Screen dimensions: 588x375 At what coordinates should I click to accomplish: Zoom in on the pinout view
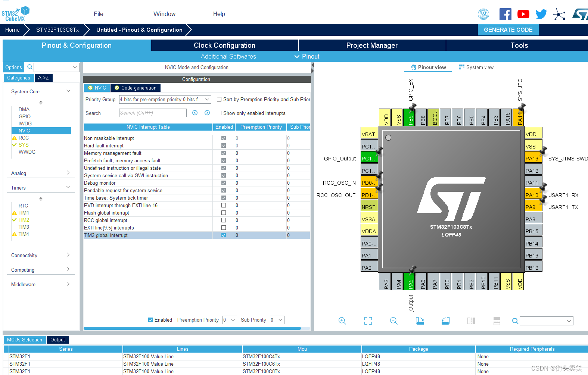[x=342, y=321]
